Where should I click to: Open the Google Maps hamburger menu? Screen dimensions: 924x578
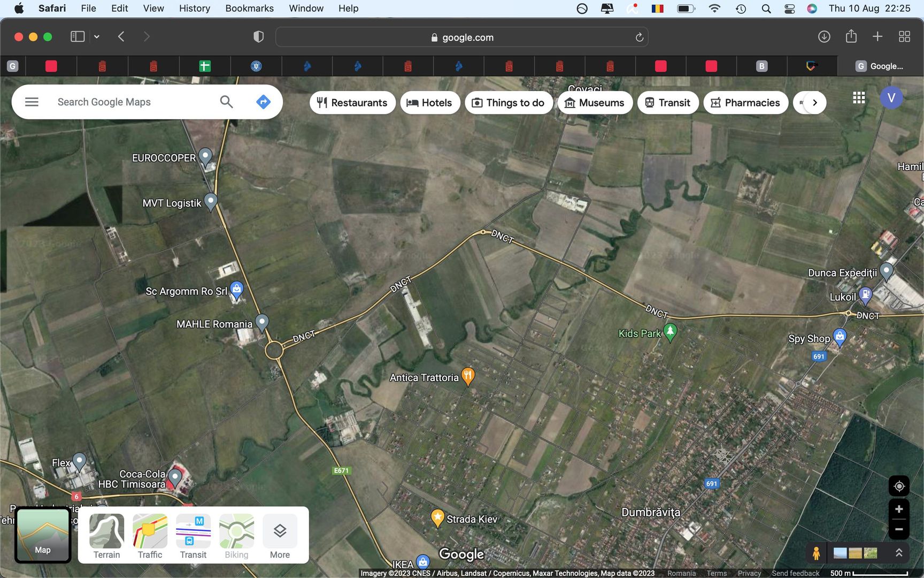(32, 102)
